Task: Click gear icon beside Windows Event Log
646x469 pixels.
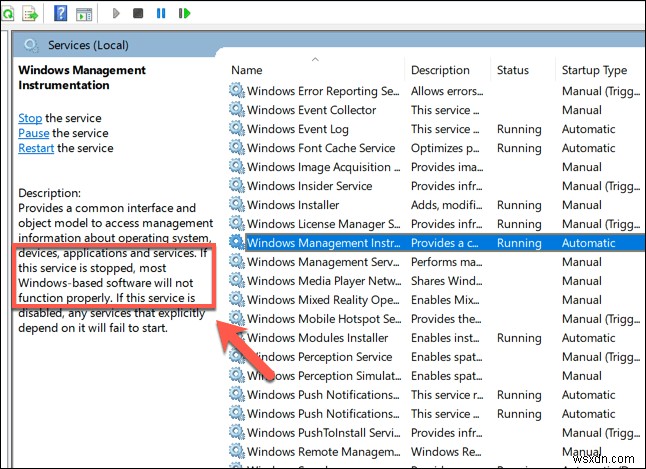Action: [236, 128]
